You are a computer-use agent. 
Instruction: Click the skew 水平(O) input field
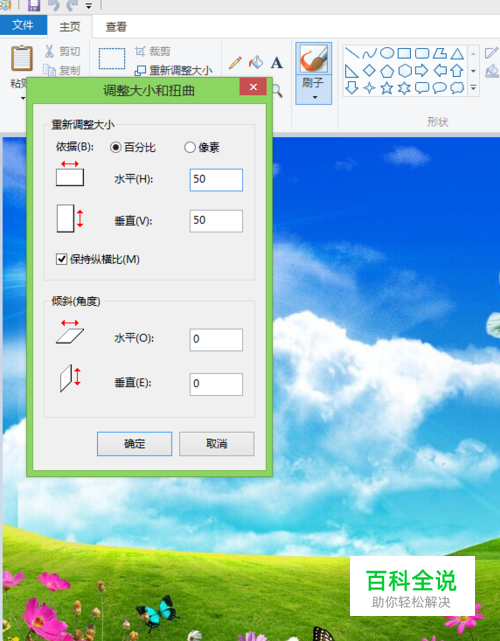pyautogui.click(x=216, y=339)
